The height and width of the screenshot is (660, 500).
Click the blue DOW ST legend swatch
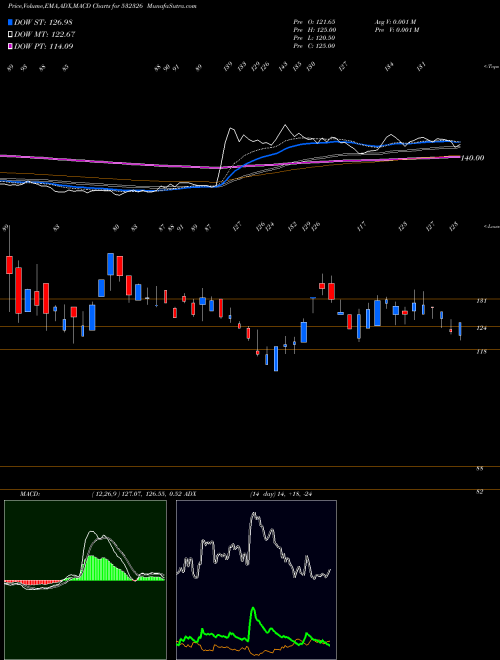10,22
